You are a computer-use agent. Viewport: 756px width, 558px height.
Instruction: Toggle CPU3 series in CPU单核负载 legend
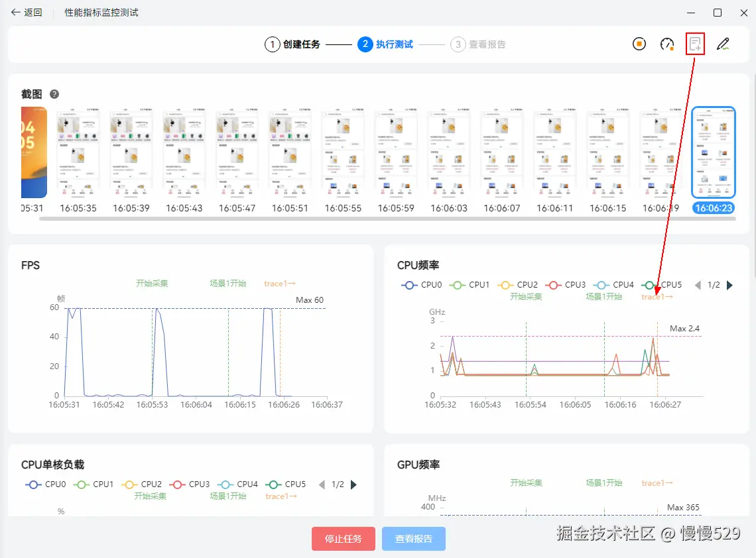189,484
